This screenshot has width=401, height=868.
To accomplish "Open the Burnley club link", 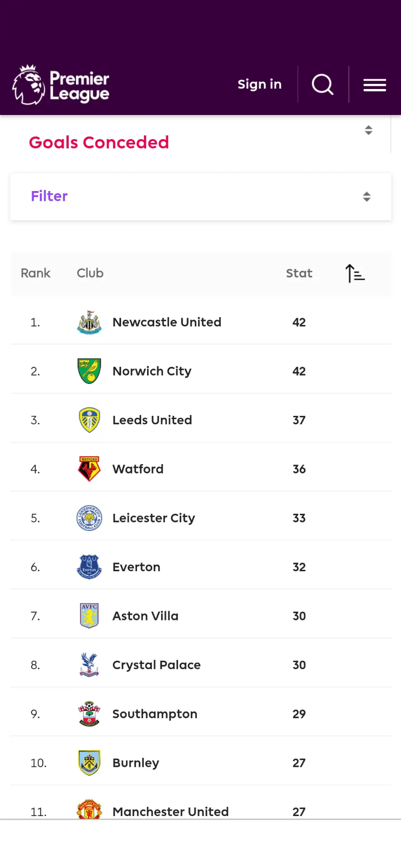I will (136, 763).
